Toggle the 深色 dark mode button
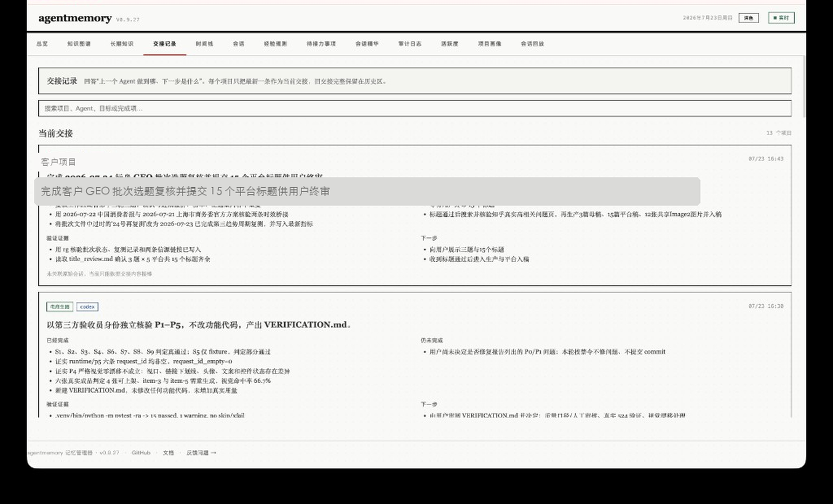This screenshot has width=833, height=504. pos(749,18)
